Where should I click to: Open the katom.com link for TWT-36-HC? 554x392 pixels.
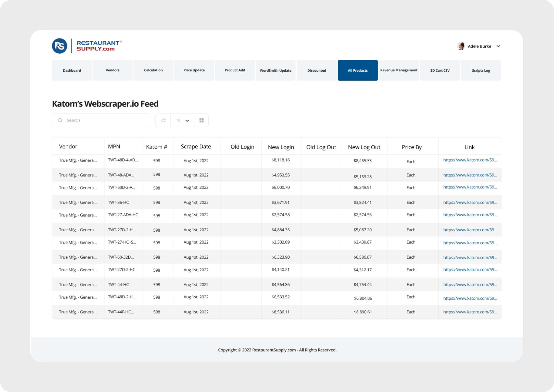tap(470, 202)
